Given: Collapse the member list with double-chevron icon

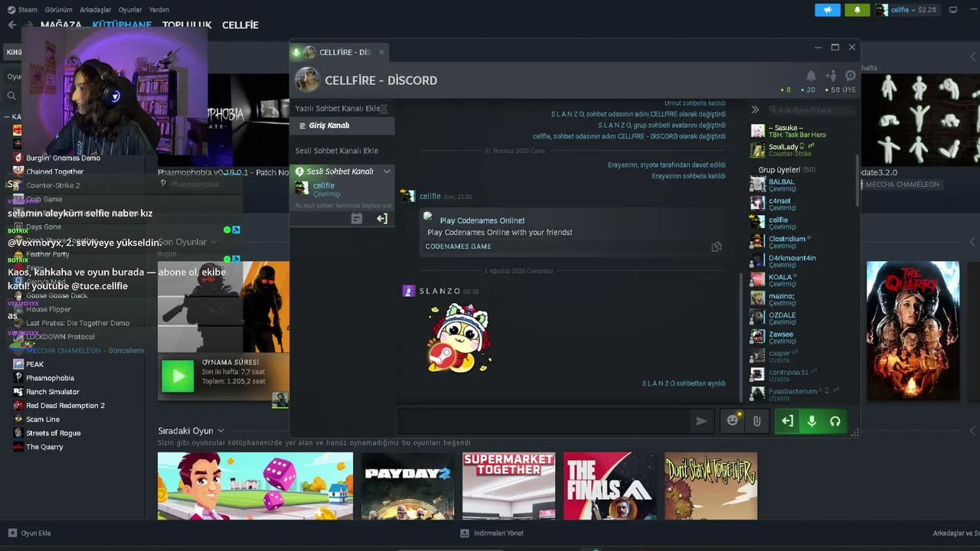Looking at the screenshot, I should [x=755, y=109].
